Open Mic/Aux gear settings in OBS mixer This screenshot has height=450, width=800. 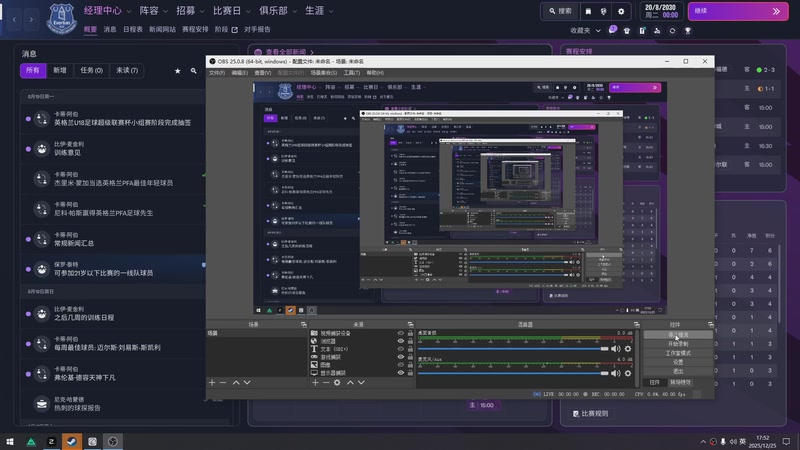[628, 373]
